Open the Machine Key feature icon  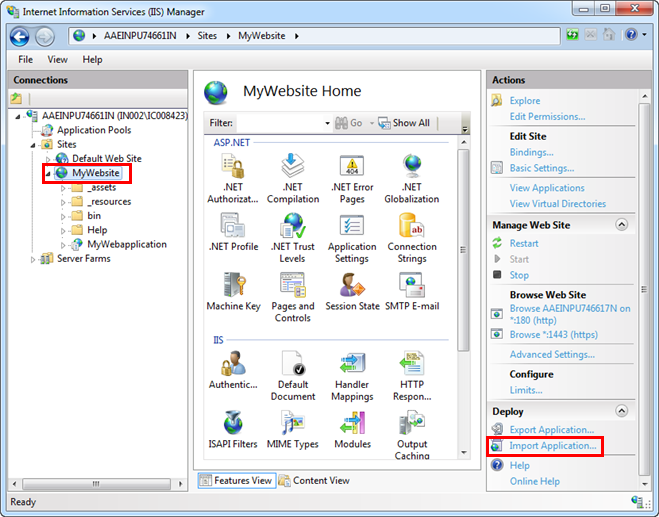click(232, 290)
